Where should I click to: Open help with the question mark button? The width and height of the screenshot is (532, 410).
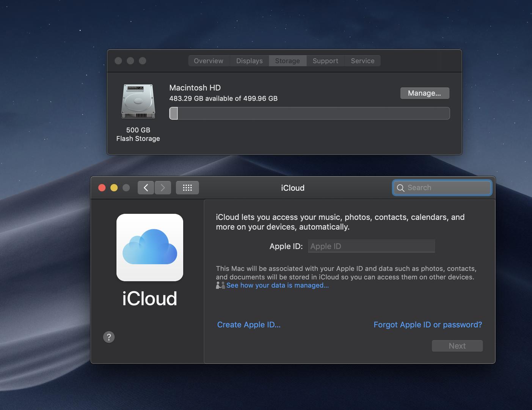coord(109,337)
